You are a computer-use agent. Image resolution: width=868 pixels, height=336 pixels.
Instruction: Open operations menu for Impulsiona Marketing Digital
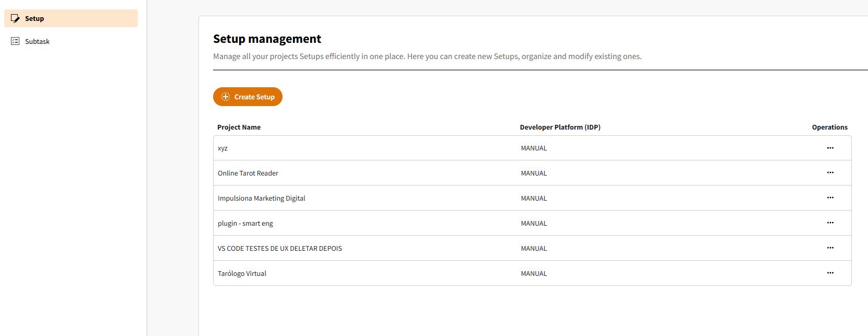830,198
